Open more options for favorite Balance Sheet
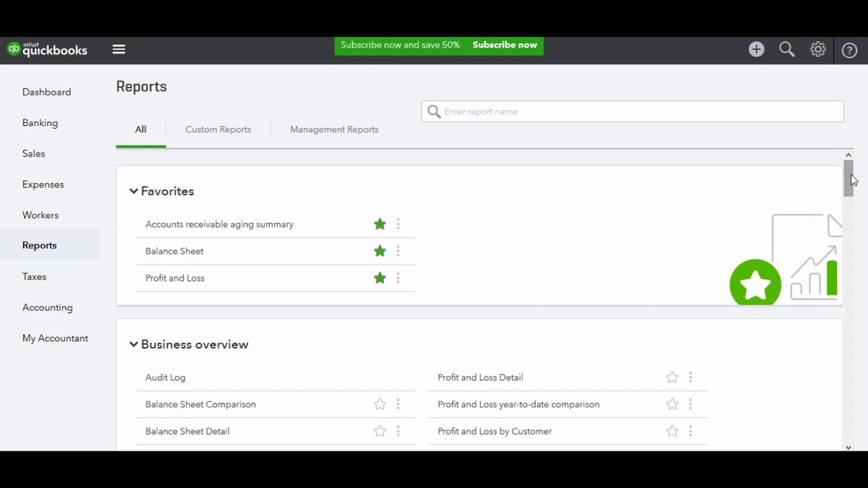 398,251
